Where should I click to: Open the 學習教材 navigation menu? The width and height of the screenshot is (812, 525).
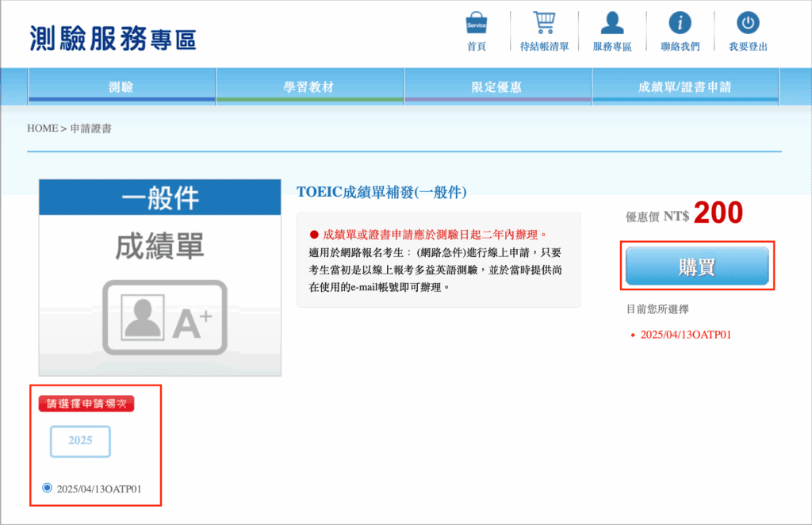tap(309, 87)
